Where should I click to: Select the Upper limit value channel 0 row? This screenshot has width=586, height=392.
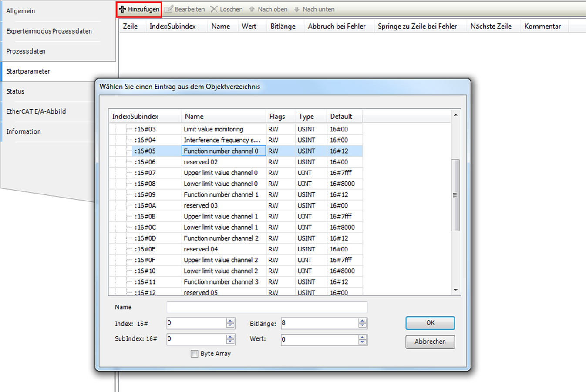(x=221, y=173)
